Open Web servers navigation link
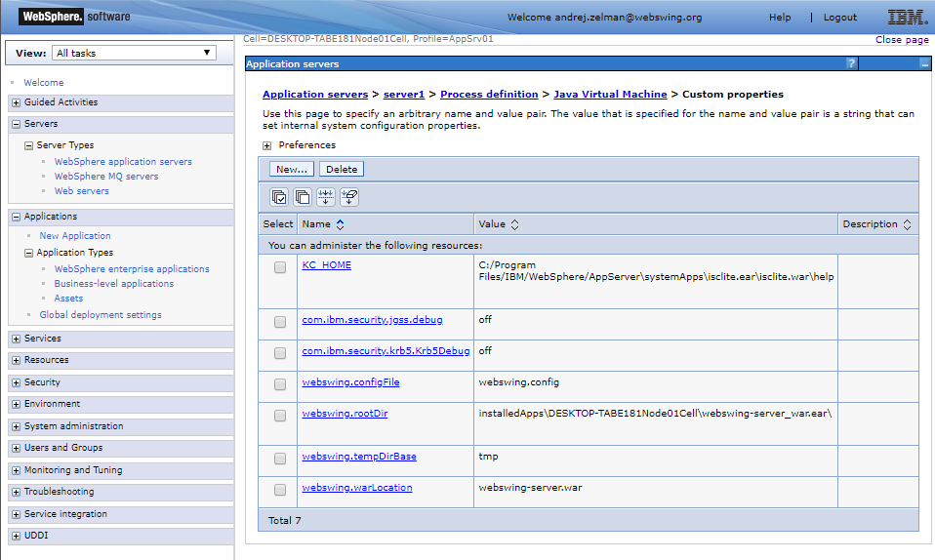This screenshot has height=560, width=935. click(82, 191)
